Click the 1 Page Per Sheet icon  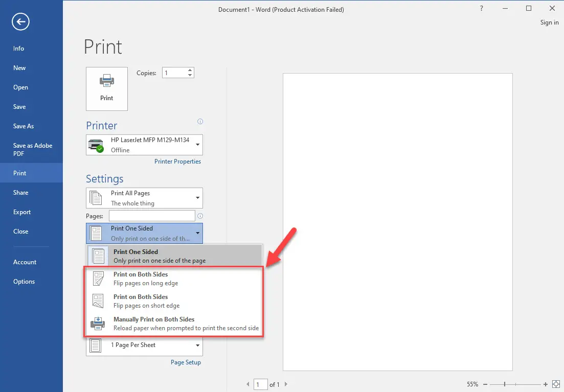[96, 345]
